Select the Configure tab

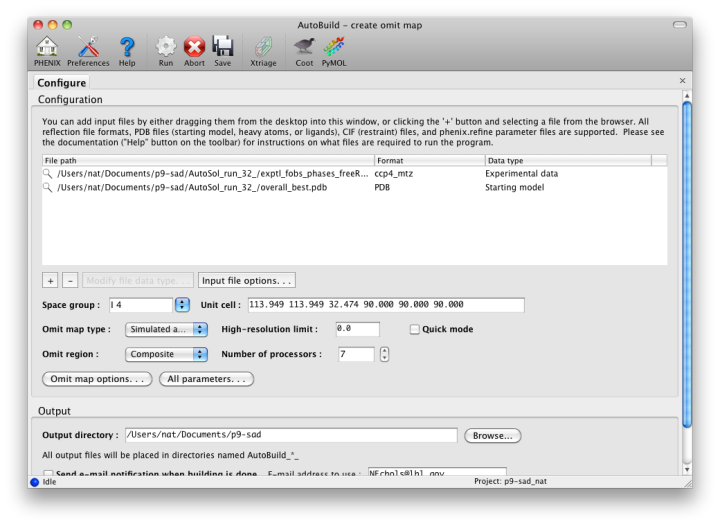62,83
